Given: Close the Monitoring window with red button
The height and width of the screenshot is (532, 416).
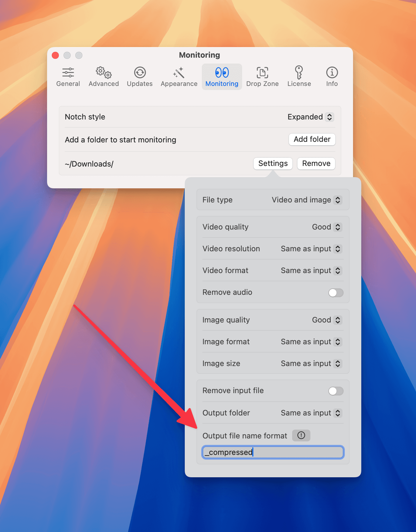Looking at the screenshot, I should (55, 55).
